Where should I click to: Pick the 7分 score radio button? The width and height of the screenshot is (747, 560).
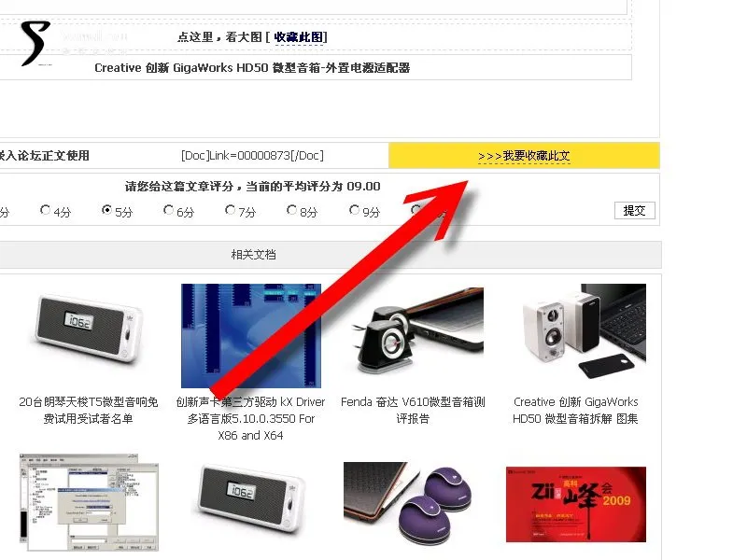click(x=230, y=209)
